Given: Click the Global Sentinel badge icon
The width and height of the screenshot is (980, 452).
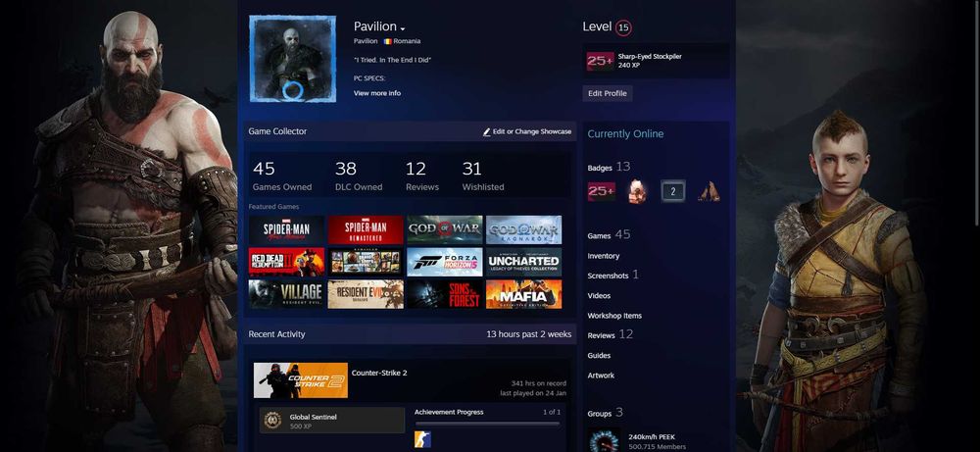Looking at the screenshot, I should (x=271, y=421).
